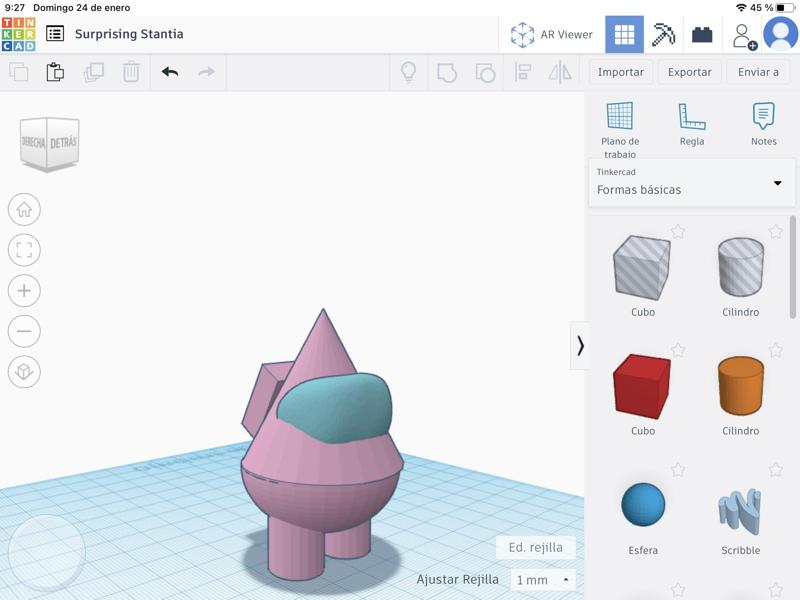Click the Ed. rejilla button
This screenshot has height=600, width=800.
[536, 547]
